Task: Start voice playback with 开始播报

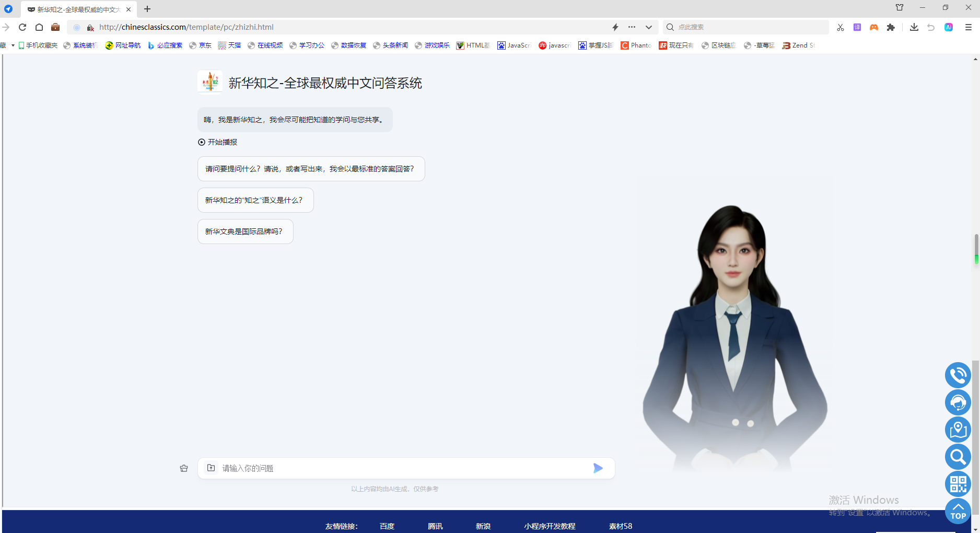Action: pyautogui.click(x=218, y=142)
